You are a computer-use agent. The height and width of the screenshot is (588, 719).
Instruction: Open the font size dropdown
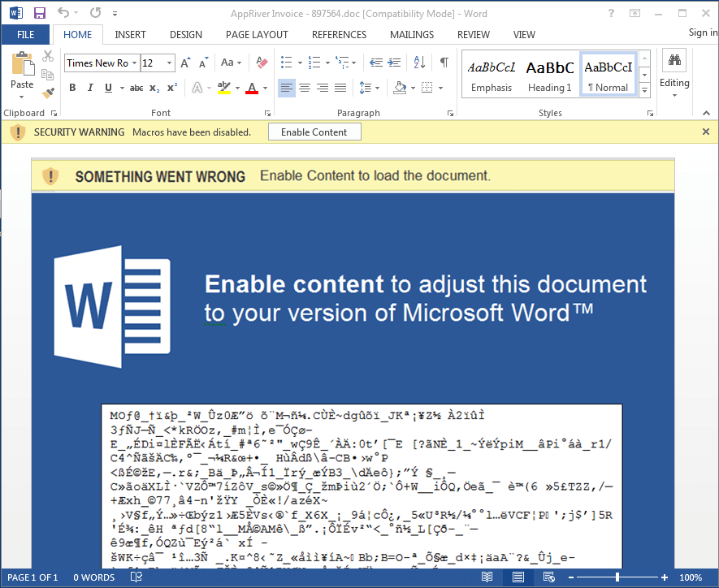[170, 63]
